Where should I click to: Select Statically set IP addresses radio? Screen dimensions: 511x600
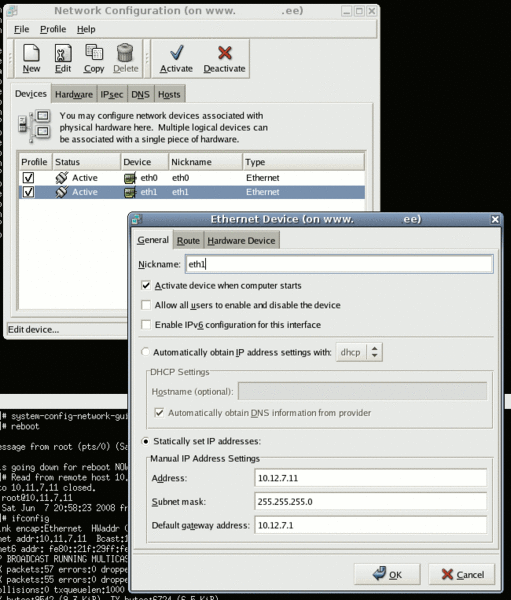145,441
